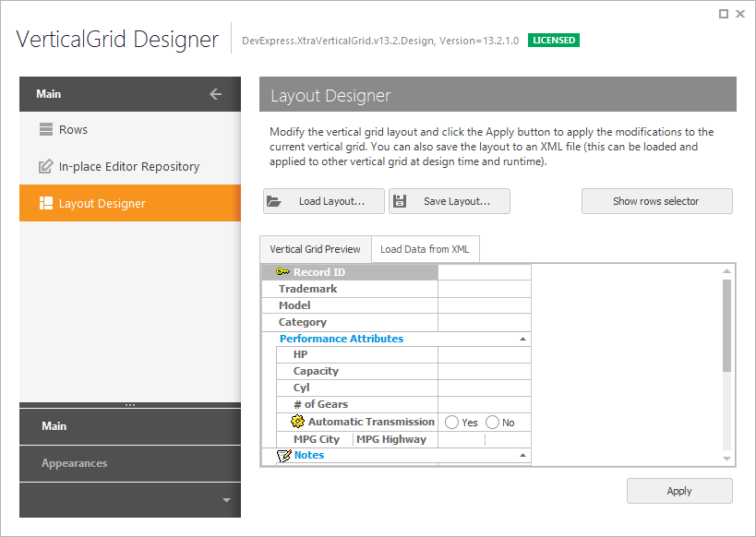Select the # of Gears row header
Screen dimensions: 756x537
(x=357, y=404)
